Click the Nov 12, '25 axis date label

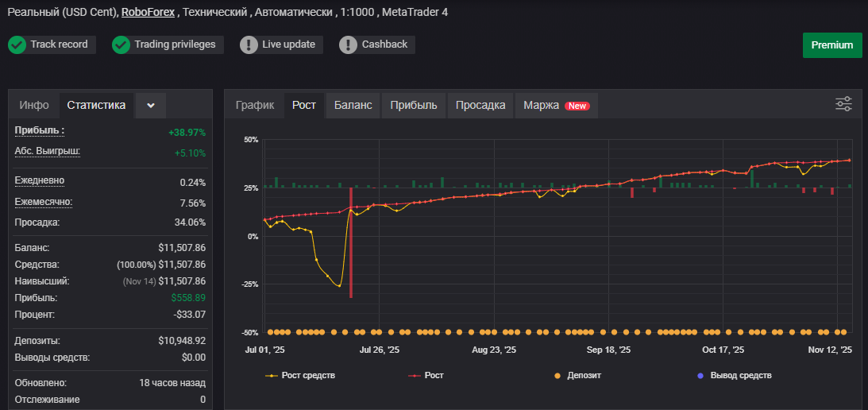830,350
